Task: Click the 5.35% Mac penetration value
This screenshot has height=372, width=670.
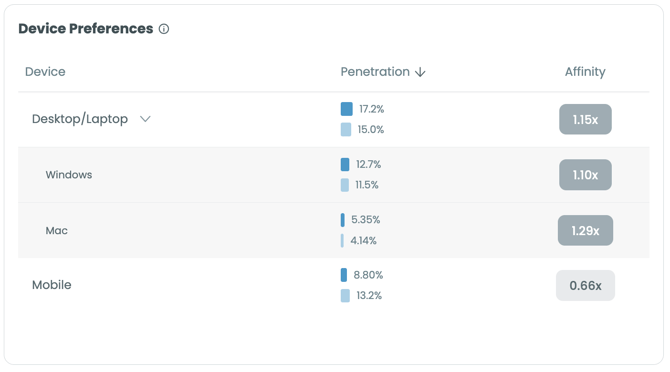Action: coord(365,220)
